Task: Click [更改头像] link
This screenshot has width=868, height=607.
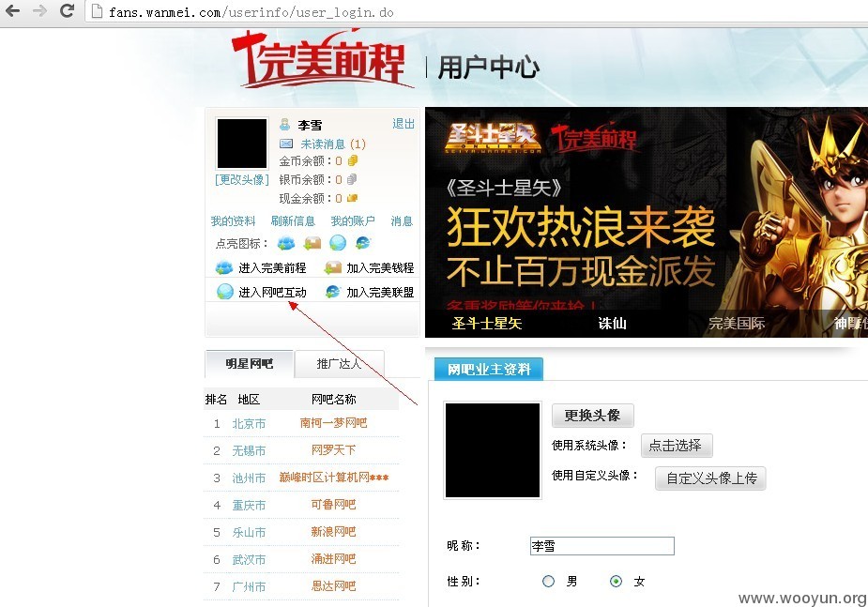Action: point(242,180)
